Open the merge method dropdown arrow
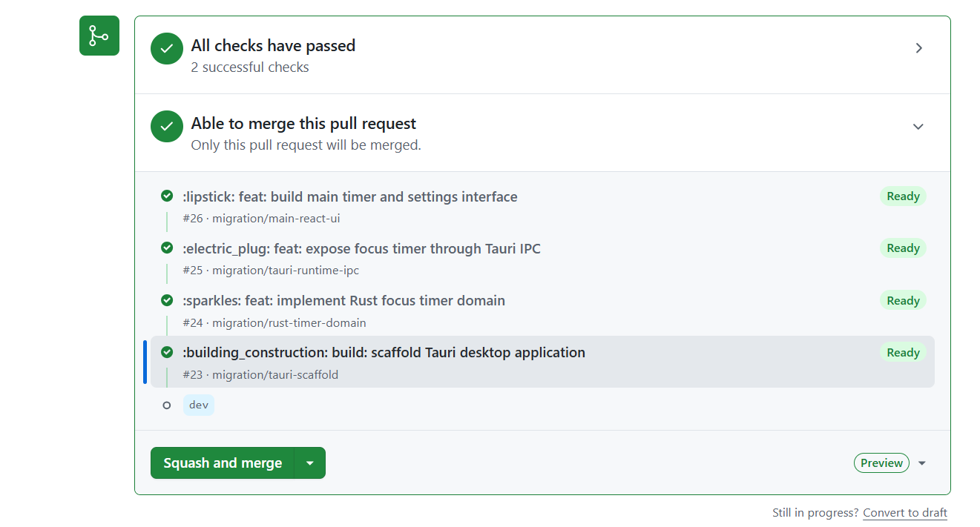 click(x=310, y=463)
